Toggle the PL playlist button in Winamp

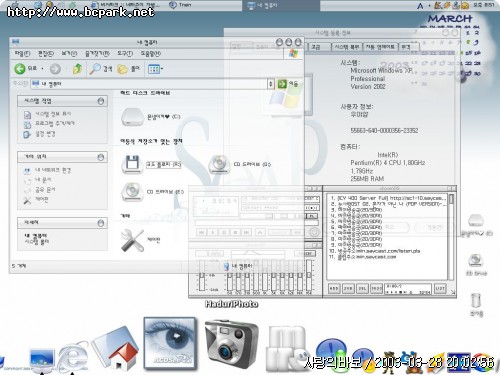point(311,216)
